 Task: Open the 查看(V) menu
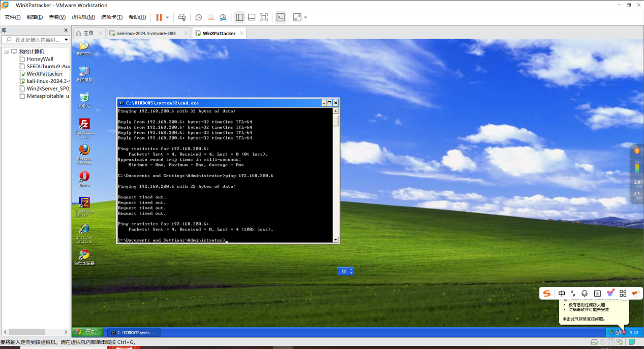57,17
